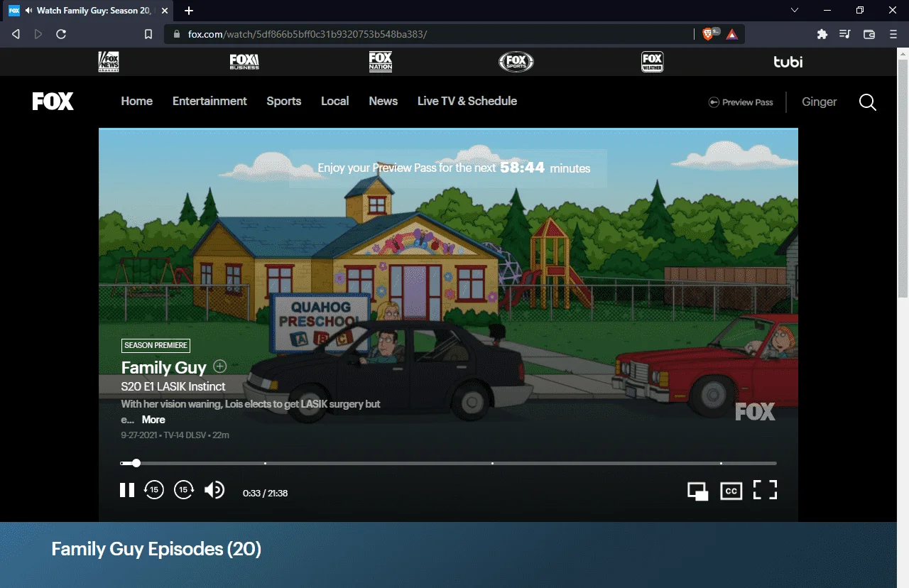Open Fox Weather logo link

coord(652,62)
